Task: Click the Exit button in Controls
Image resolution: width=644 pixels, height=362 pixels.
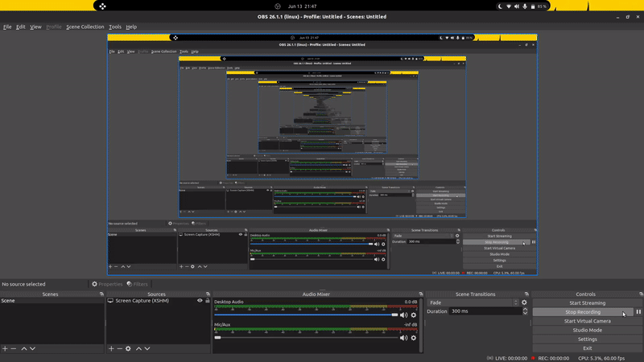Action: coord(588,348)
